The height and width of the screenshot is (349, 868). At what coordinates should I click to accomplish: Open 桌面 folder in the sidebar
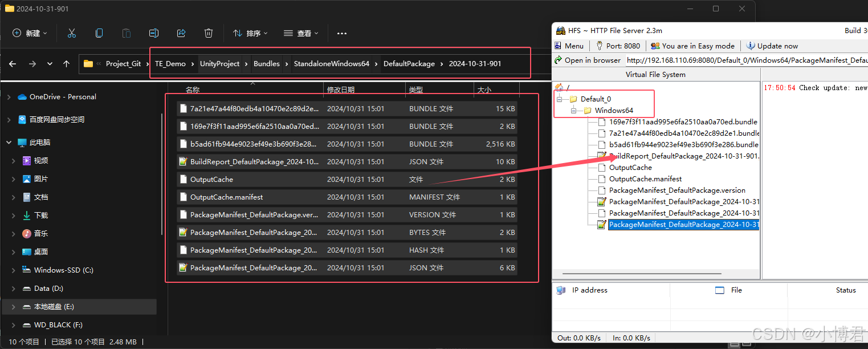[x=41, y=252]
